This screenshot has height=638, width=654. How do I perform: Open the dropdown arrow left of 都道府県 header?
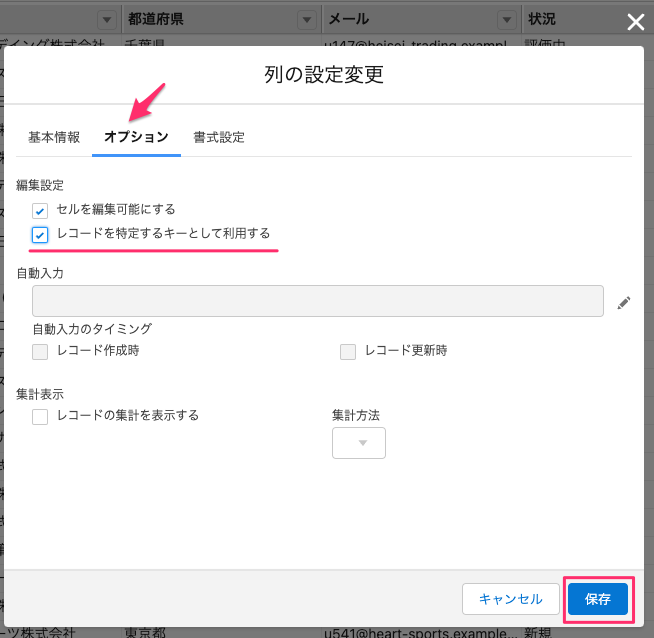pyautogui.click(x=107, y=20)
